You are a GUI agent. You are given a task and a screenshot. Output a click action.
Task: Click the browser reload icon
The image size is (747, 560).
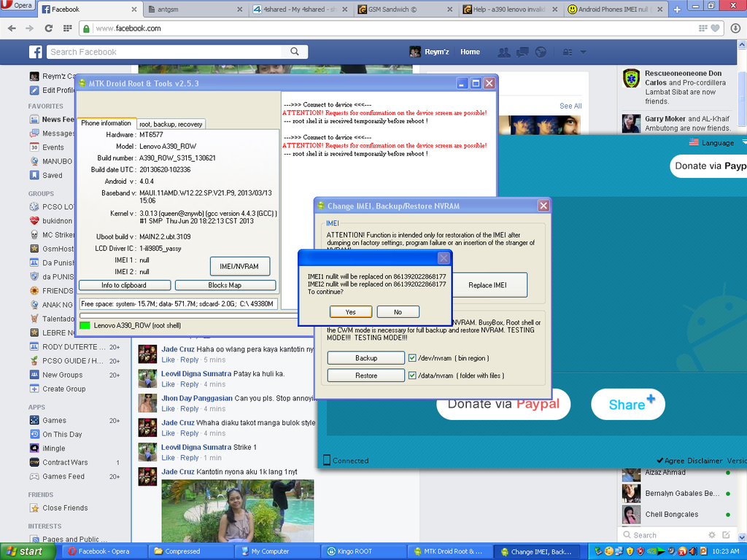[49, 28]
